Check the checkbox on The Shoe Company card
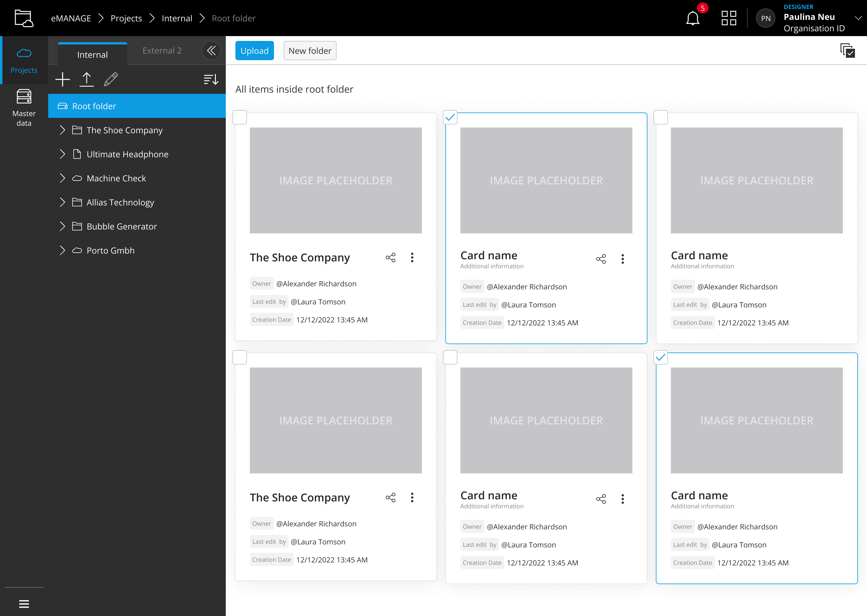 tap(240, 117)
